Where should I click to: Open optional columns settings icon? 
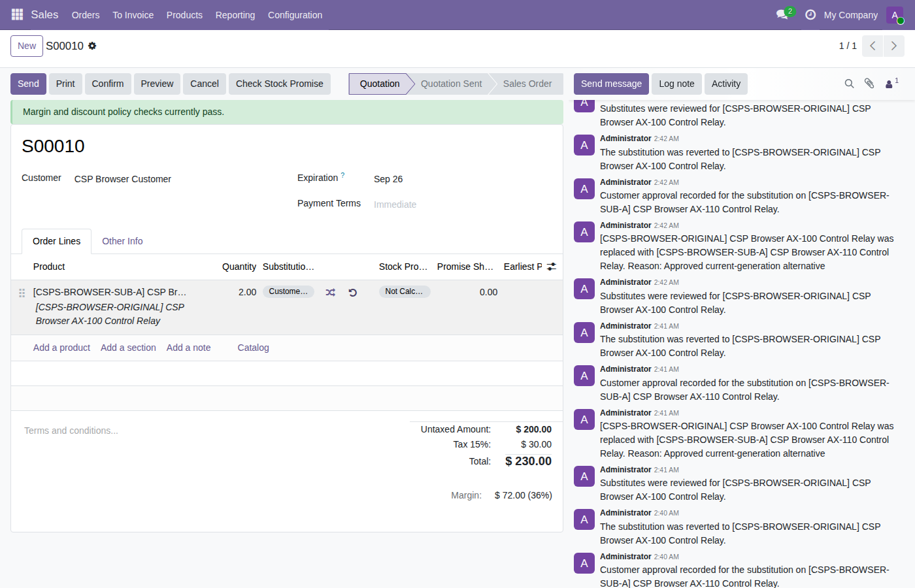552,267
